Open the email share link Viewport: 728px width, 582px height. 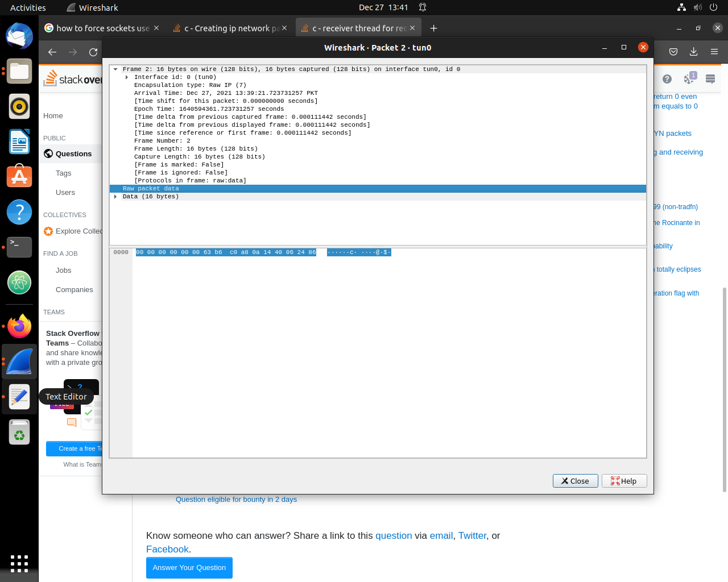pos(441,535)
